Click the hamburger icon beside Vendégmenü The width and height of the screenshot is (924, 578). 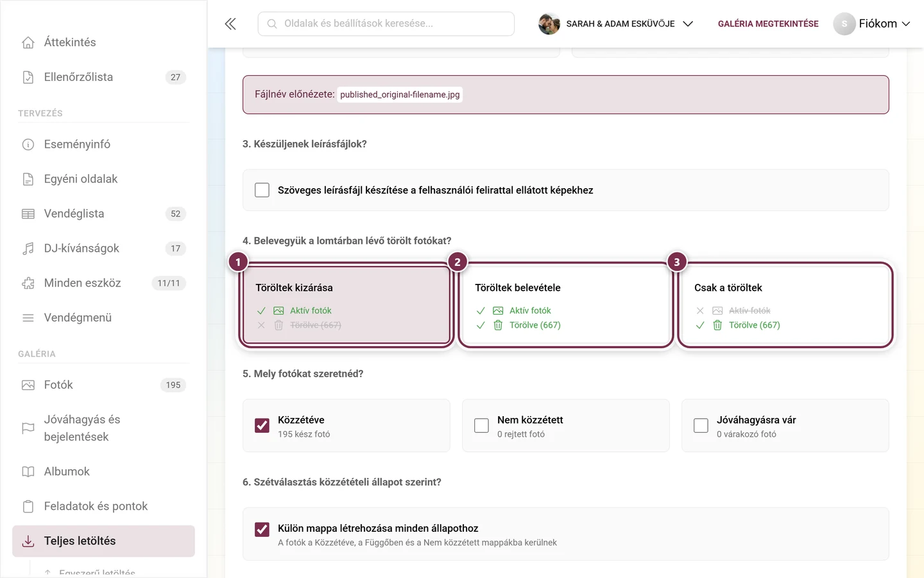pos(28,318)
